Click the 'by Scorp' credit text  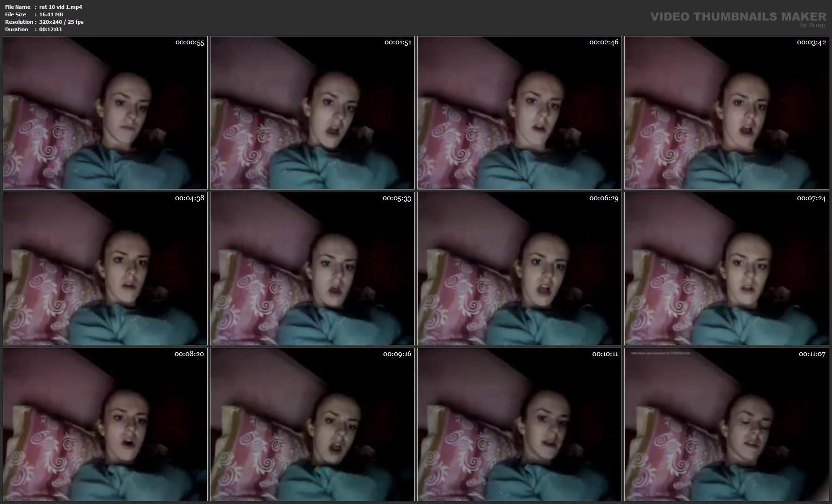[x=812, y=25]
